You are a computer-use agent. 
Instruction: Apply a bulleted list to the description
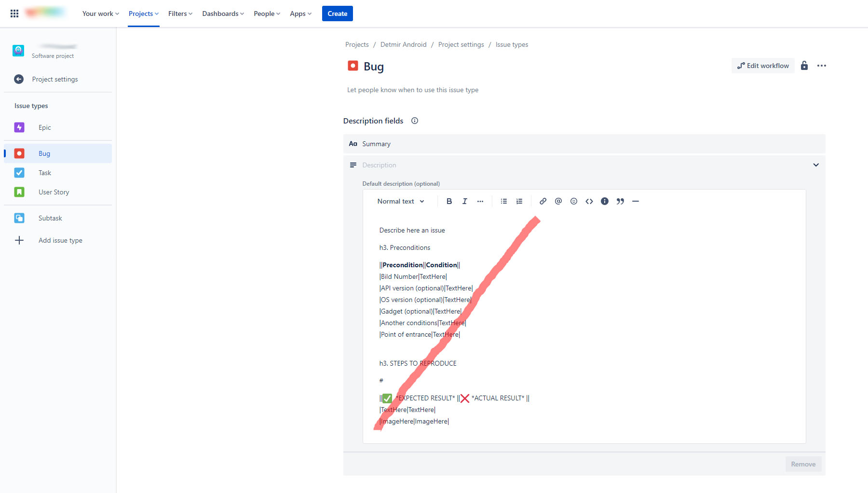(503, 201)
